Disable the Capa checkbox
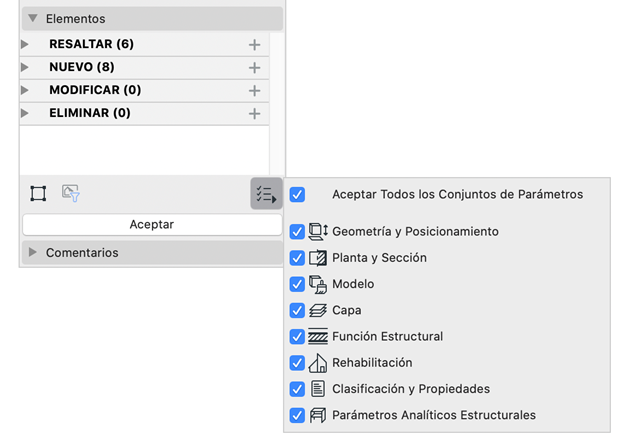The height and width of the screenshot is (446, 624). (297, 310)
